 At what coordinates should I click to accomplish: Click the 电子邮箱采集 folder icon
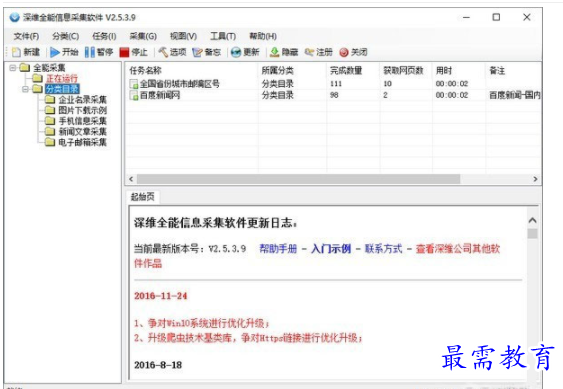pos(50,142)
